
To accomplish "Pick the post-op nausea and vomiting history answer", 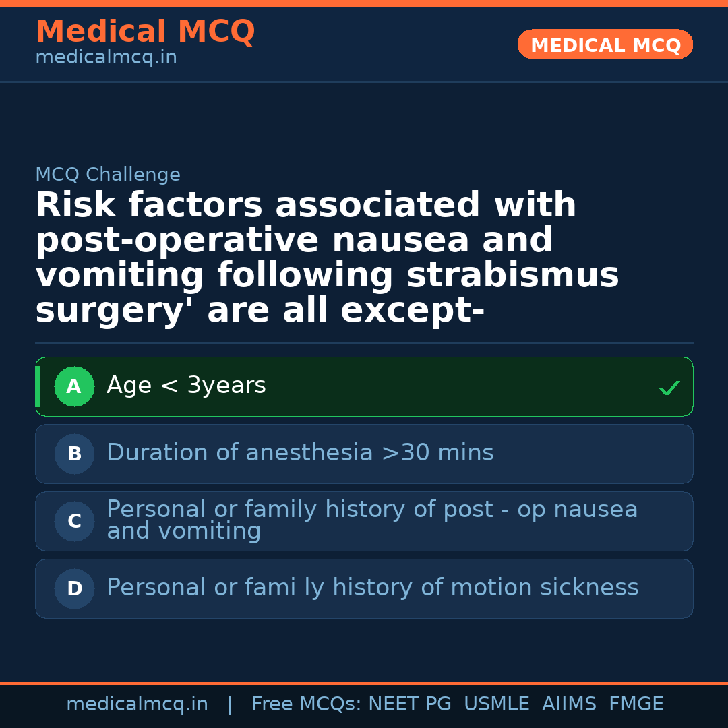I will pos(372,520).
